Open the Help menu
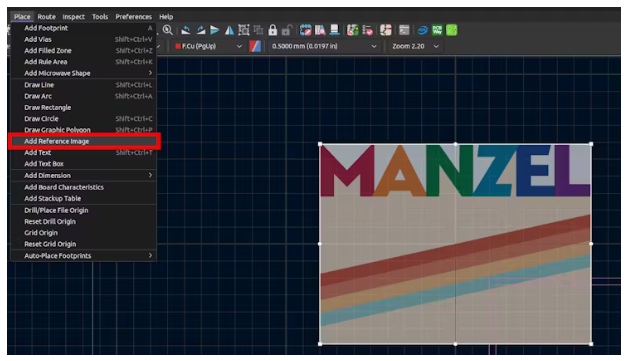Viewport: 629px width, 361px height. pos(166,16)
